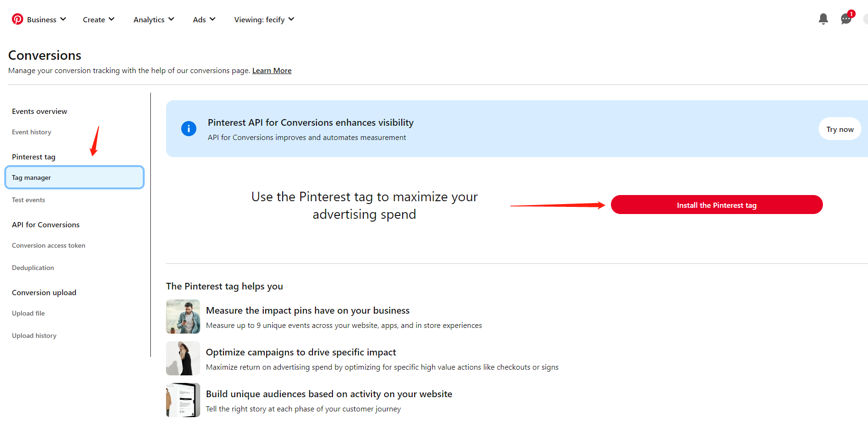868x438 pixels.
Task: Click Events overview sidebar heading
Action: pyautogui.click(x=39, y=112)
